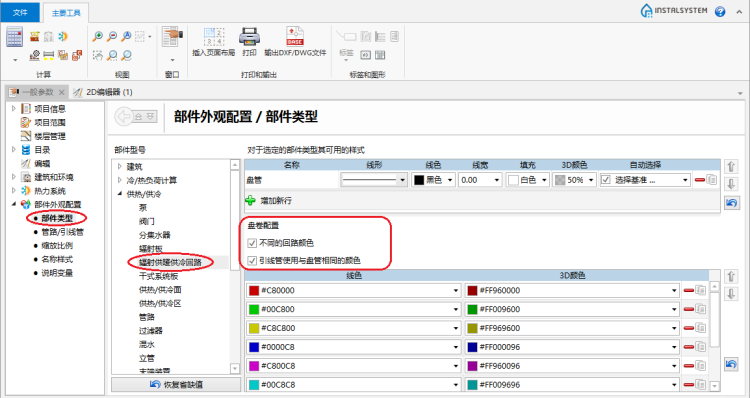This screenshot has width=750, height=398.
Task: Reset color list with lower blue undo icon
Action: [x=731, y=364]
